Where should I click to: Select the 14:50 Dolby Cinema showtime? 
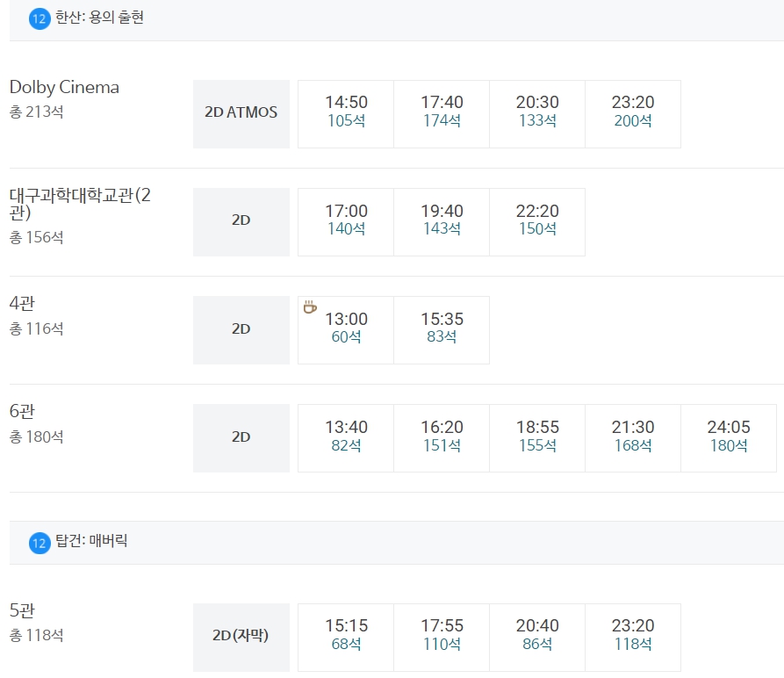click(345, 113)
